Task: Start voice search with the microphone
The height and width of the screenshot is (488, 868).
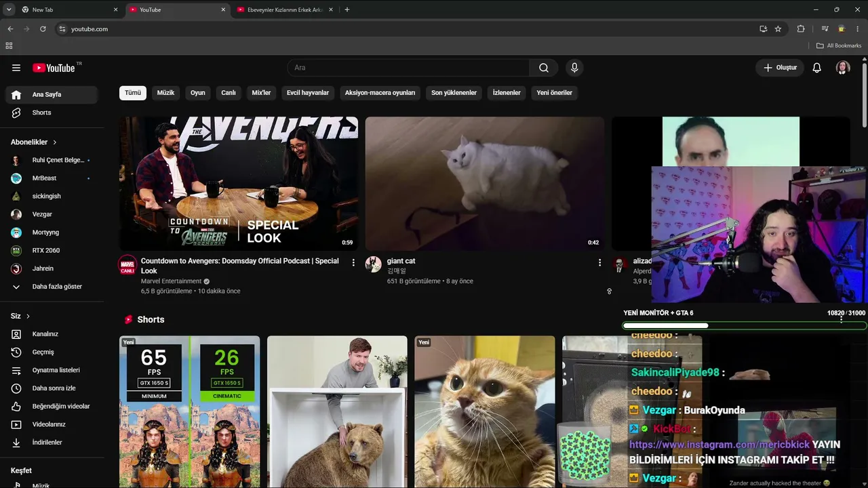Action: pos(574,68)
